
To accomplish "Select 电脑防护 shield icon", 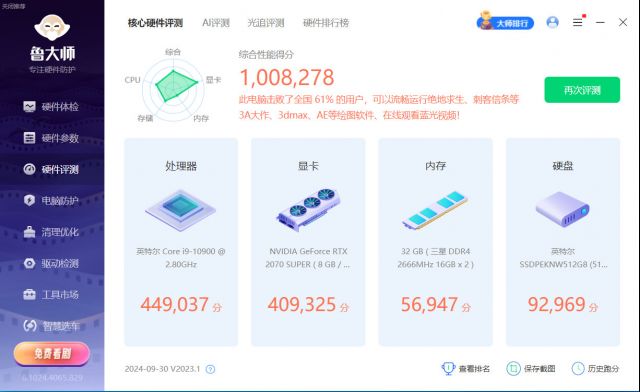I will point(29,200).
